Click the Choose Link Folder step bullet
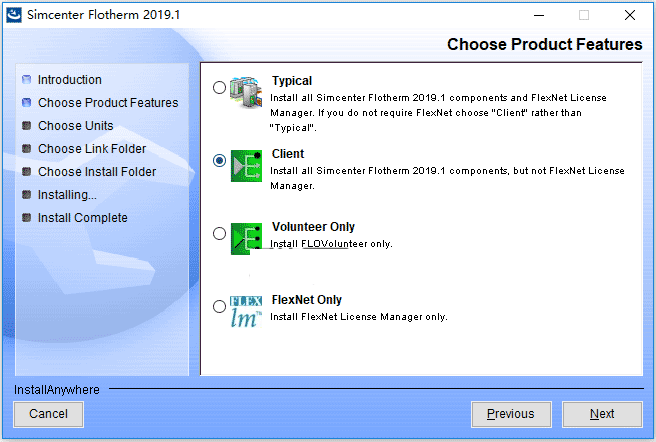 click(26, 149)
